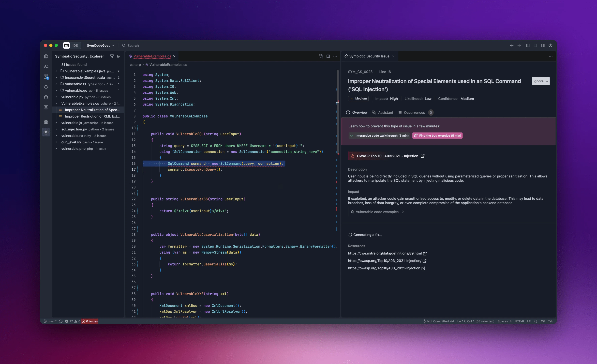Select the vulnerable.js tree row

coord(88,123)
